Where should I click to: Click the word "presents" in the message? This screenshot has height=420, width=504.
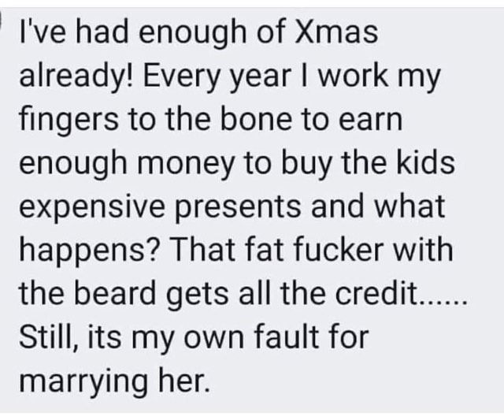tap(238, 208)
